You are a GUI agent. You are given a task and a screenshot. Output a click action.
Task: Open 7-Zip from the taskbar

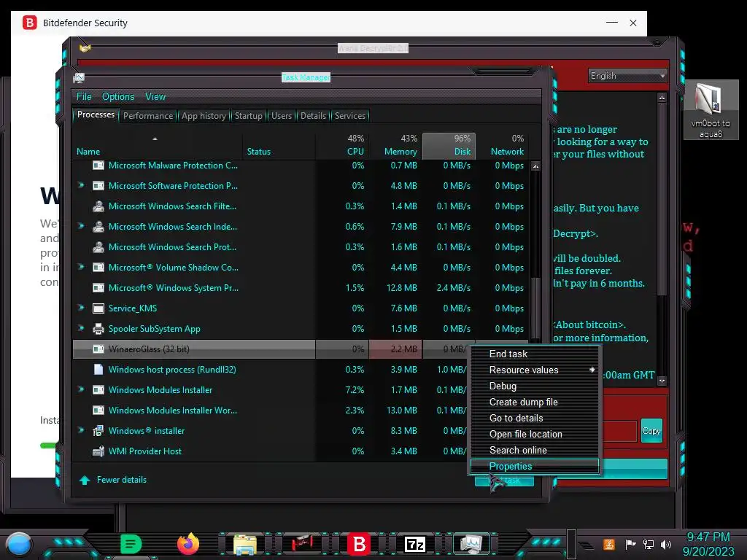pos(415,544)
